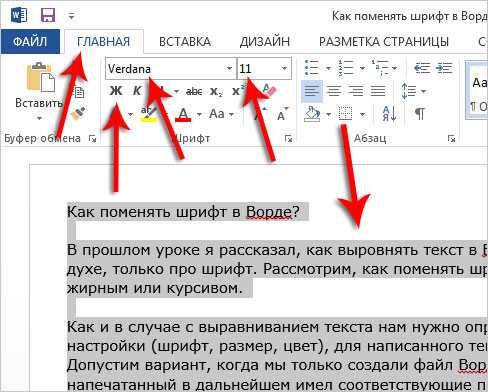
Task: Expand numbered list options arrow
Action: [362, 68]
